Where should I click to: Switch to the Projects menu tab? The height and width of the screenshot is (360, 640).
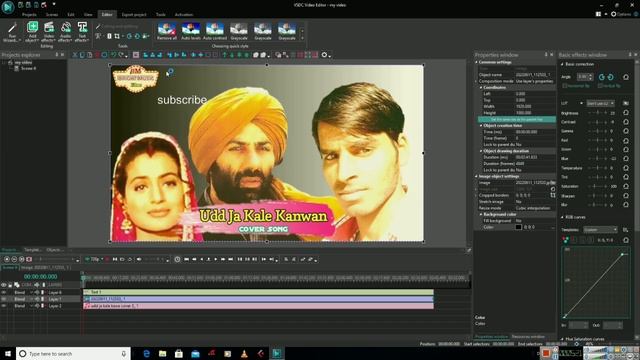click(x=29, y=14)
